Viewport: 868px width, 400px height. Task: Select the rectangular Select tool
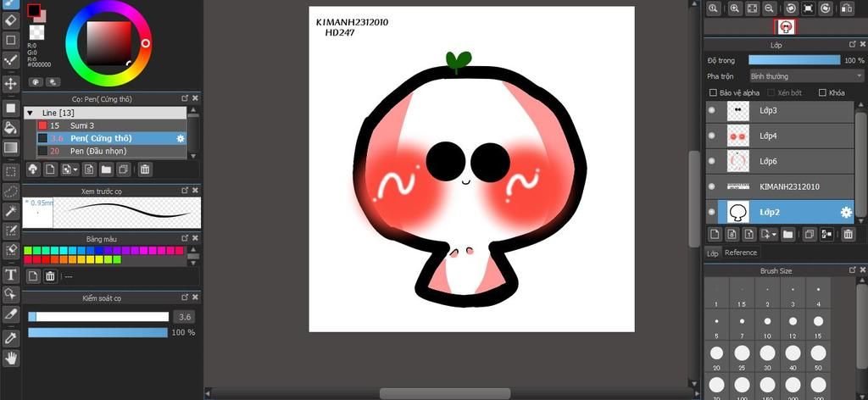(10, 171)
